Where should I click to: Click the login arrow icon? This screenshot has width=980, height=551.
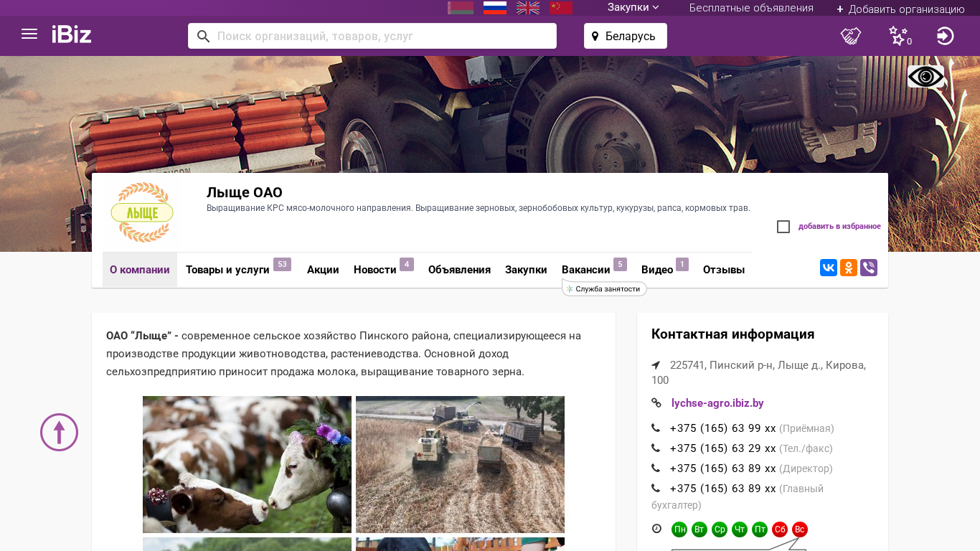[x=946, y=36]
